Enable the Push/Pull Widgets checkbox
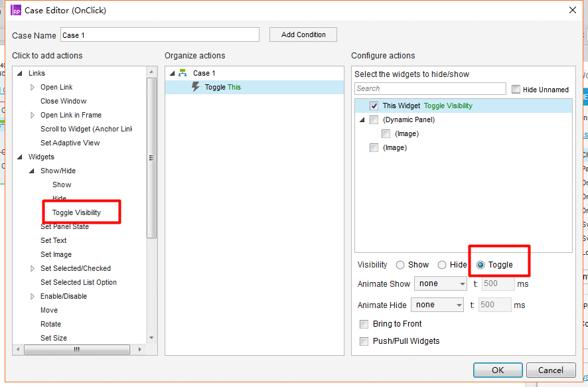588x387 pixels. point(364,341)
